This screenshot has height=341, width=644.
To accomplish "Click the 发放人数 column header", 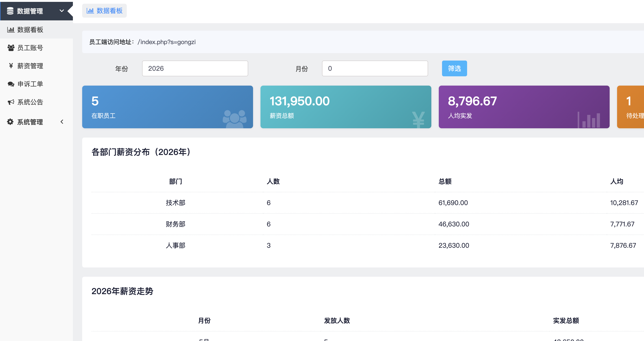I will (337, 321).
